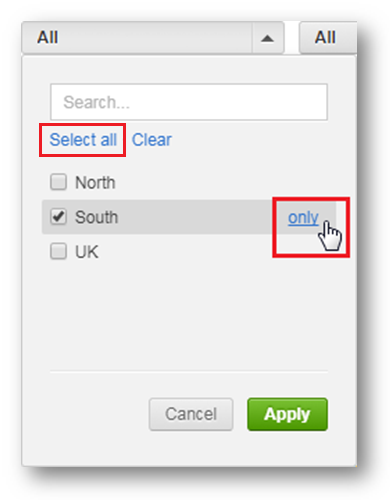Click the open 'All' filter header text
Screen dimensions: 390x500
pyautogui.click(x=48, y=37)
